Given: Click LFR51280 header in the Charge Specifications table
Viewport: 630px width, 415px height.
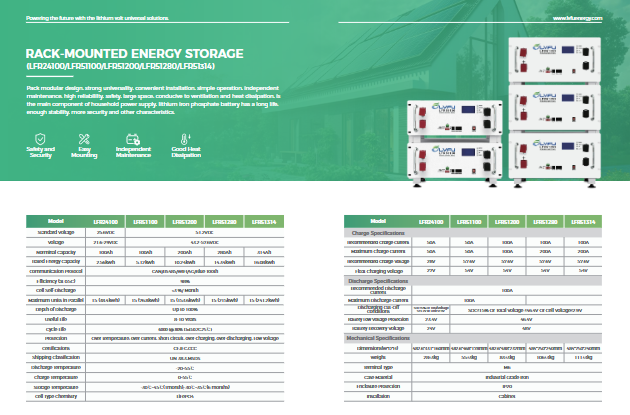Looking at the screenshot, I should pyautogui.click(x=545, y=222).
